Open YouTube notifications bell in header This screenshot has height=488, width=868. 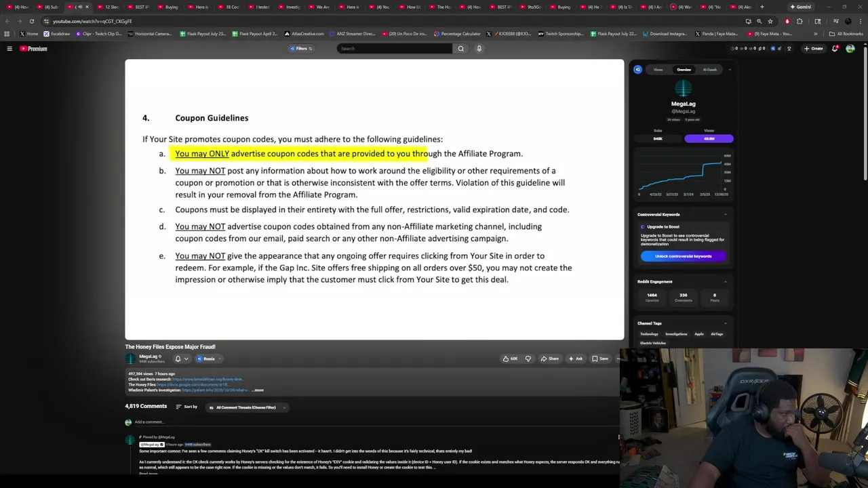point(835,48)
